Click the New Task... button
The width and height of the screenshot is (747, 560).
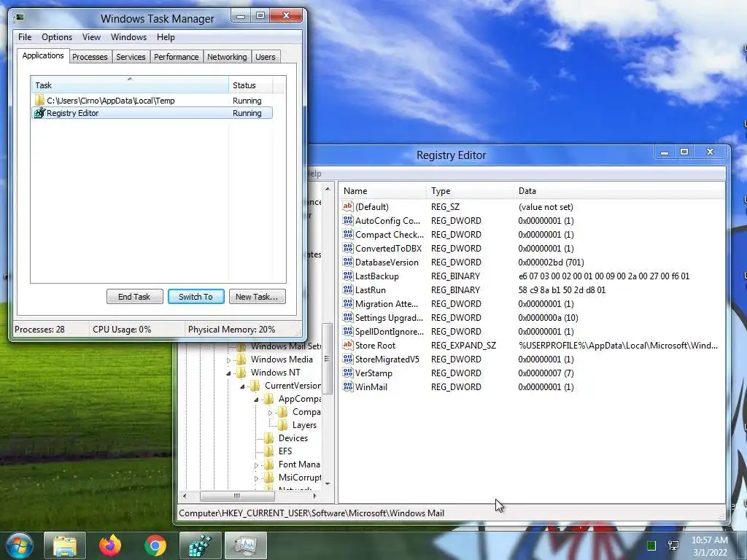click(x=257, y=297)
